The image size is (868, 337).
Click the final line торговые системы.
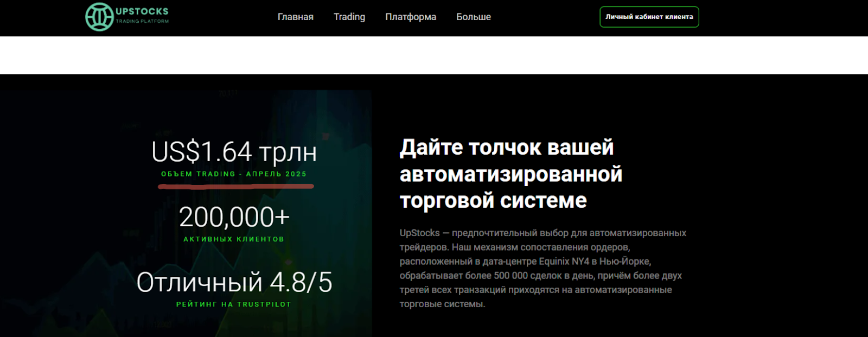tap(442, 304)
